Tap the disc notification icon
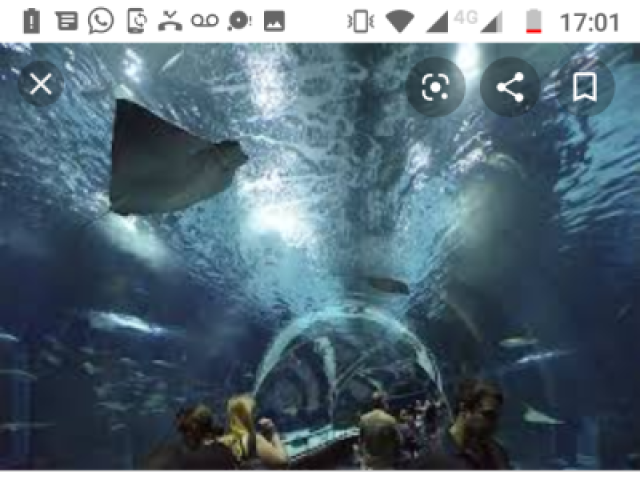Viewport: 640px width, 480px height. pos(240,21)
